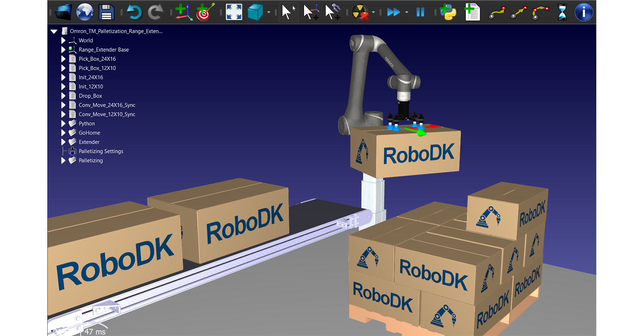Add a pause instruction hourglass icon
Viewport: 644px width, 336px height.
tap(562, 12)
